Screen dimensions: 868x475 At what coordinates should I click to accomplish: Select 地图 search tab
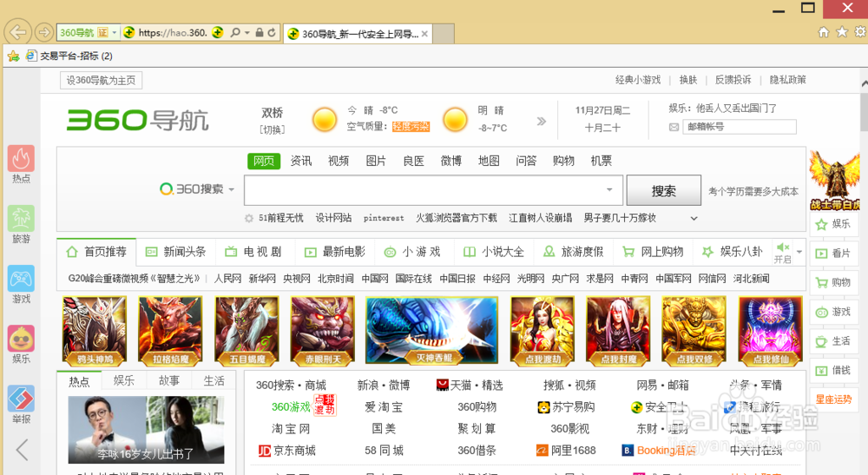pyautogui.click(x=489, y=162)
